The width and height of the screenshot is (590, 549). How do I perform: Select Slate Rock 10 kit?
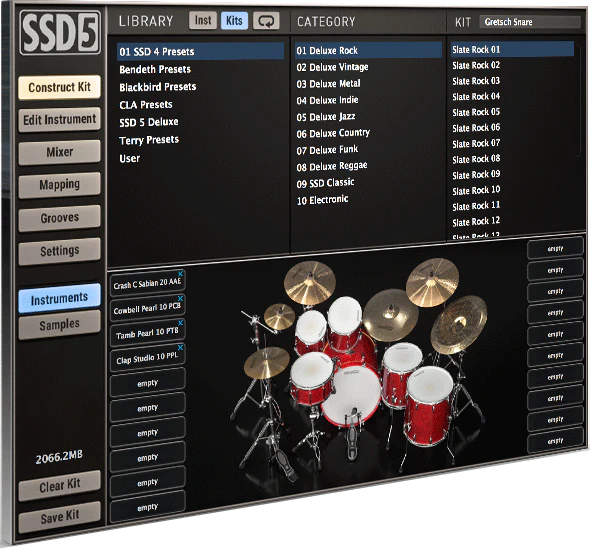476,190
